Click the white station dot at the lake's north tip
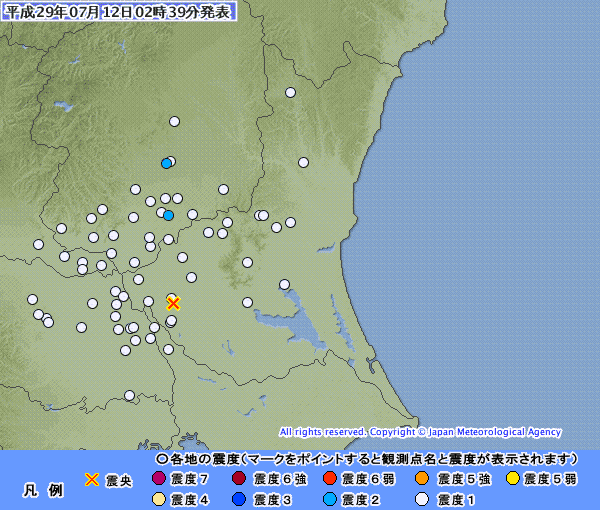Screen dimensions: 600x510 coord(284,285)
